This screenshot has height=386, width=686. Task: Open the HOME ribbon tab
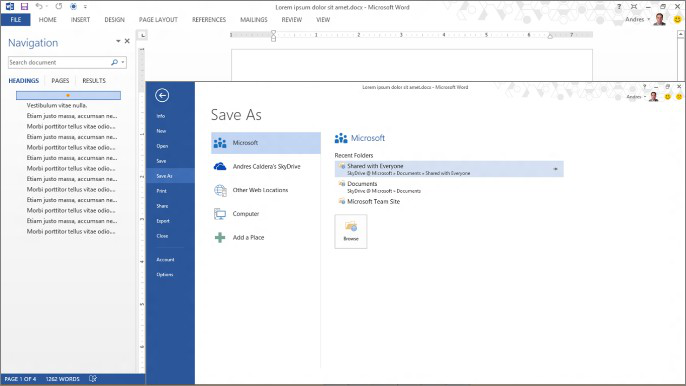point(48,20)
